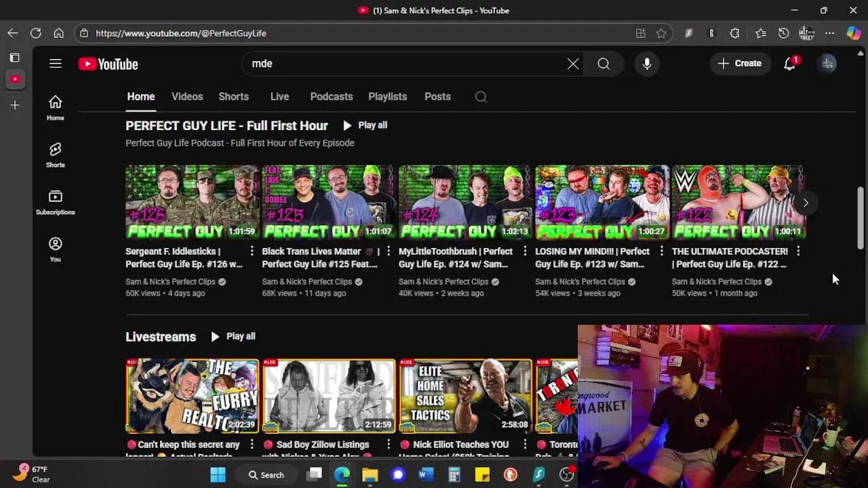Open more options for THE ULTIMATE PODCASTER video
Screen dimensions: 868x488
798,251
